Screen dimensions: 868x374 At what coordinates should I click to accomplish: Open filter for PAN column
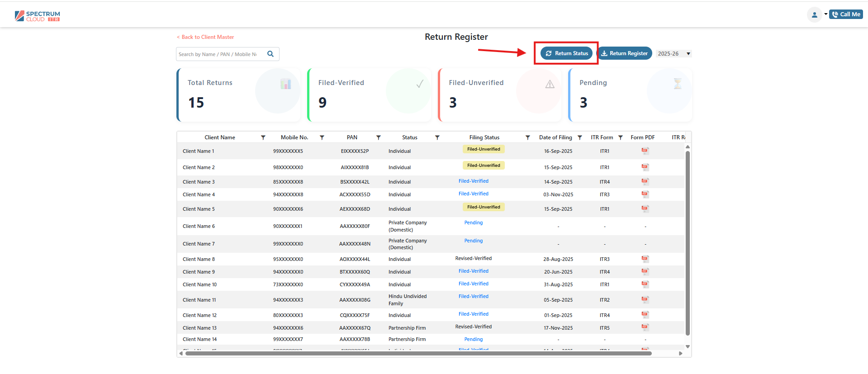tap(379, 137)
